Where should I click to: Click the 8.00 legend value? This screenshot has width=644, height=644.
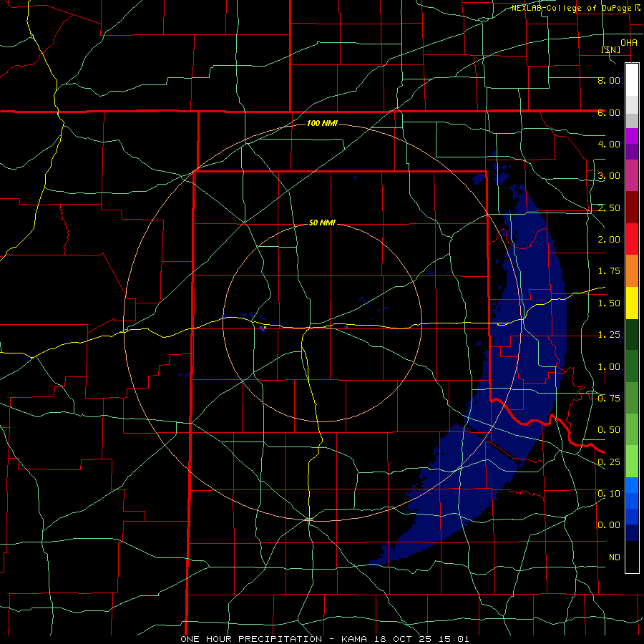[x=609, y=80]
